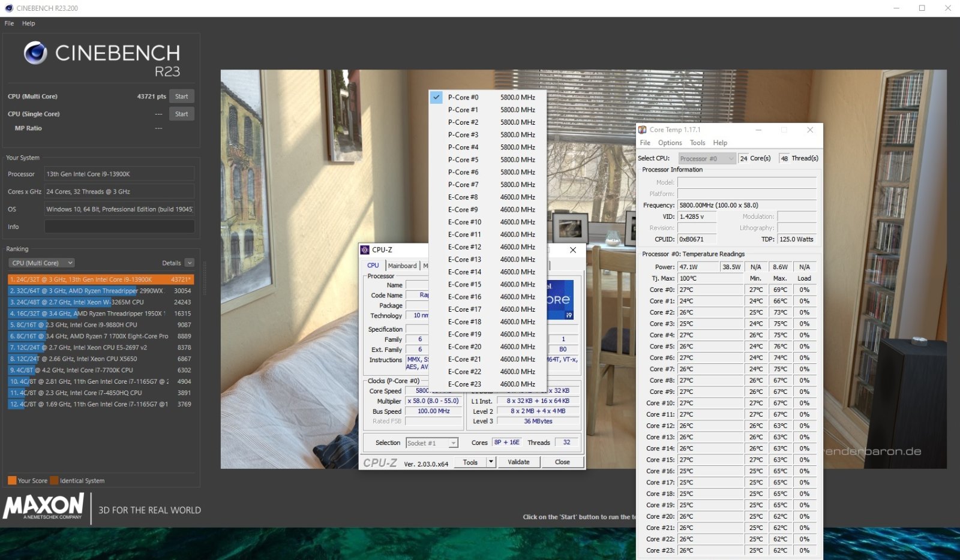The width and height of the screenshot is (960, 560).
Task: Select P-Core #7 in clock list
Action: coord(487,185)
